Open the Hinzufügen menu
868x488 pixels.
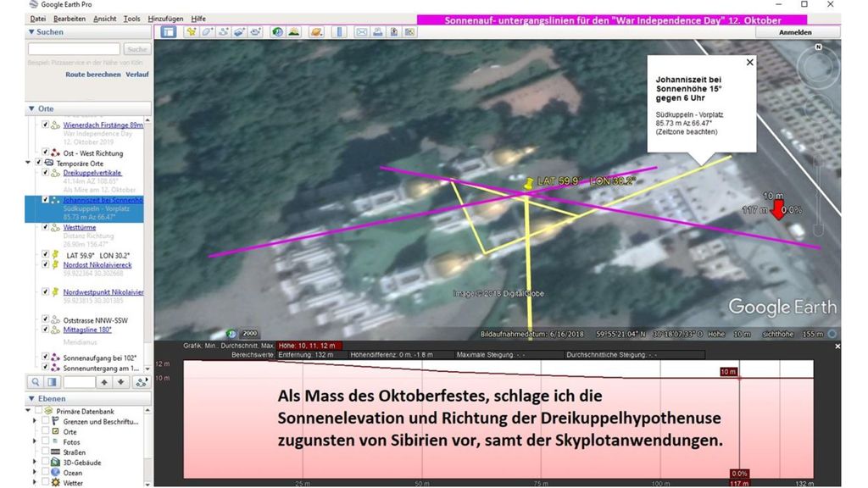165,19
